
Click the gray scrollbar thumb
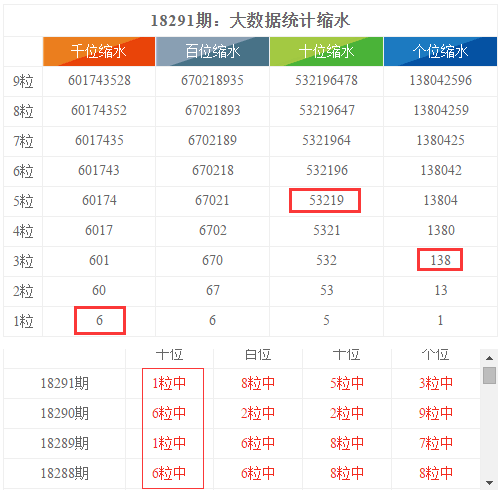click(x=489, y=375)
